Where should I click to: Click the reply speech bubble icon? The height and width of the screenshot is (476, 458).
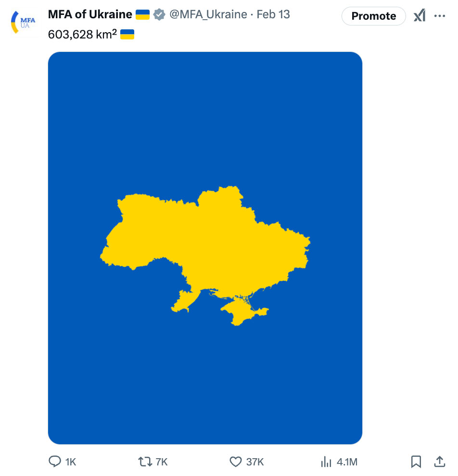click(x=55, y=462)
